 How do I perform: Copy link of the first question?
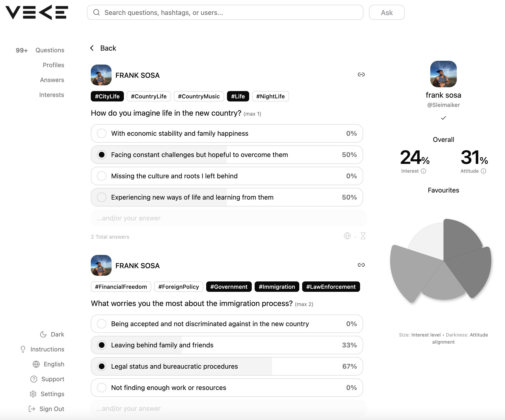(361, 74)
